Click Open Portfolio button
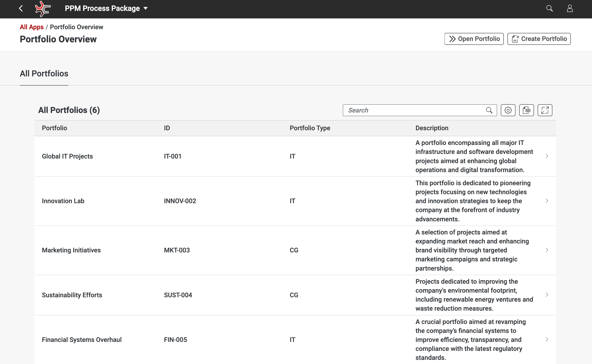592x364 pixels. point(474,39)
